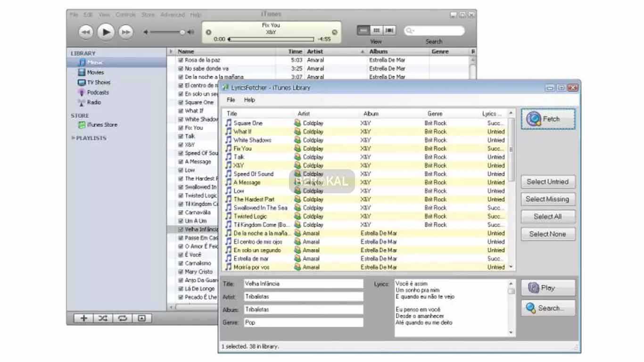Sort iTunes list by Artist column header
Screen dimensions: 644x362
(335, 52)
